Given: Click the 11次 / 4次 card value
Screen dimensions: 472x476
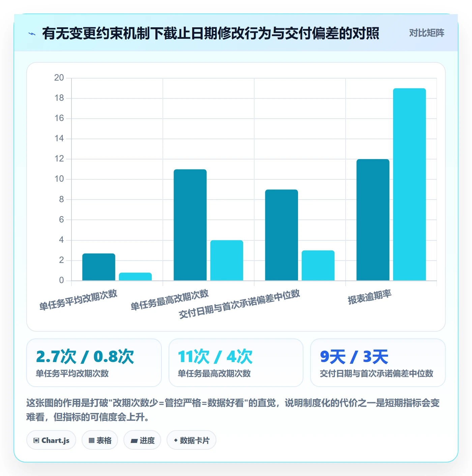Looking at the screenshot, I should pos(215,357).
